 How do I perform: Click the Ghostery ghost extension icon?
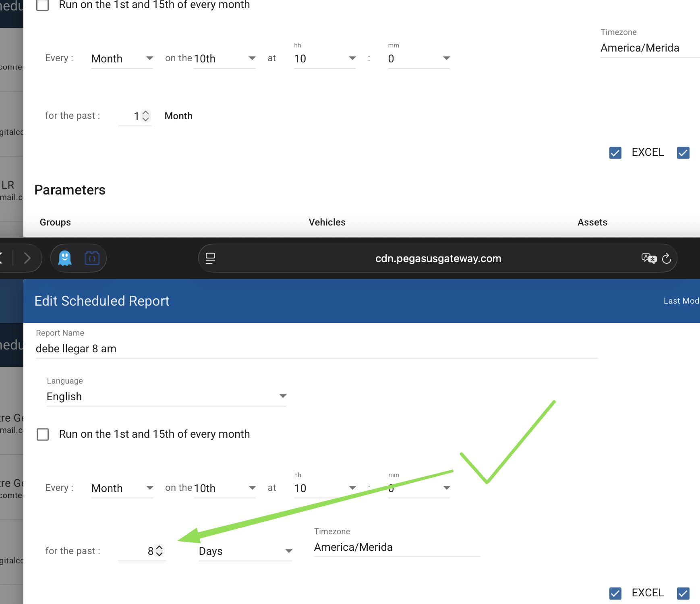click(65, 258)
